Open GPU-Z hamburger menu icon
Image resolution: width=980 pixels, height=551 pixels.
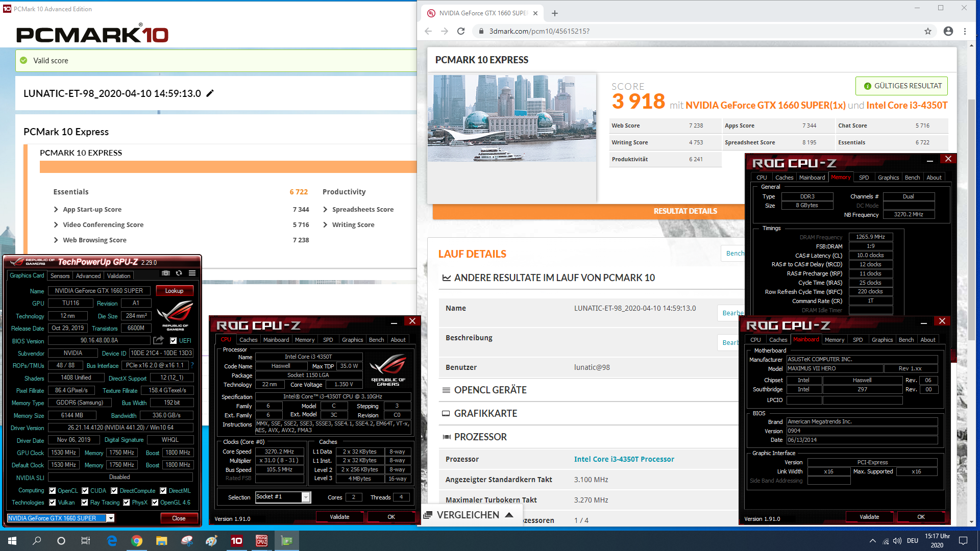click(x=192, y=273)
